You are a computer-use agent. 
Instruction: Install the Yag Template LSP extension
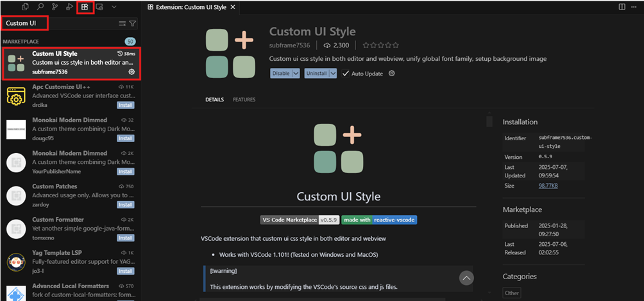click(x=125, y=271)
